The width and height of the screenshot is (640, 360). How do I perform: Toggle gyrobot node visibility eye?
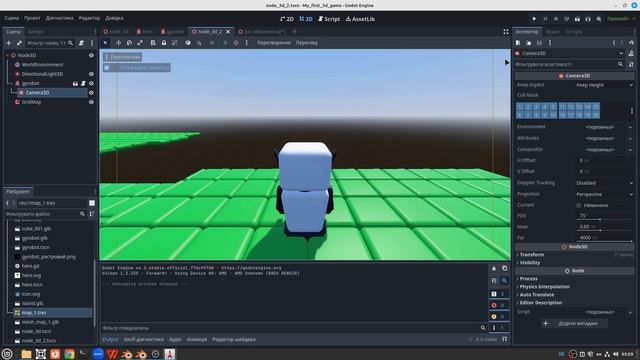coord(91,83)
